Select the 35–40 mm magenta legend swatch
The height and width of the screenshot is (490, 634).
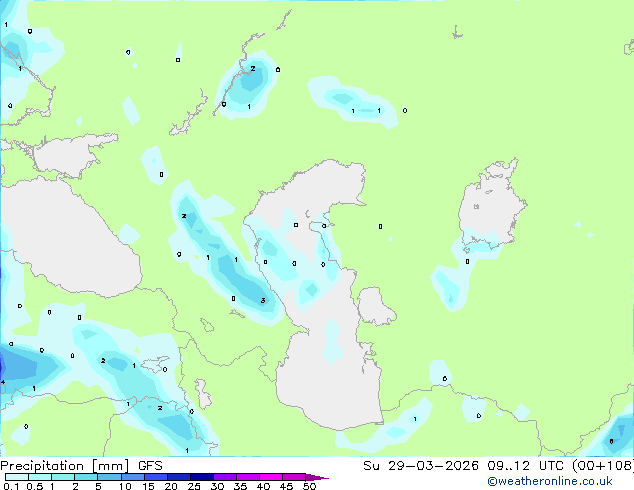point(248,477)
